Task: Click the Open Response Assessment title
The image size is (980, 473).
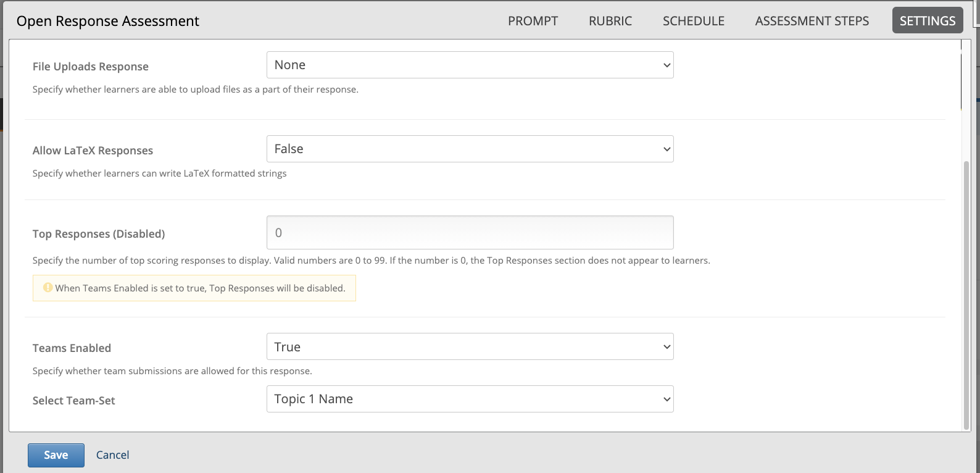Action: click(x=108, y=21)
